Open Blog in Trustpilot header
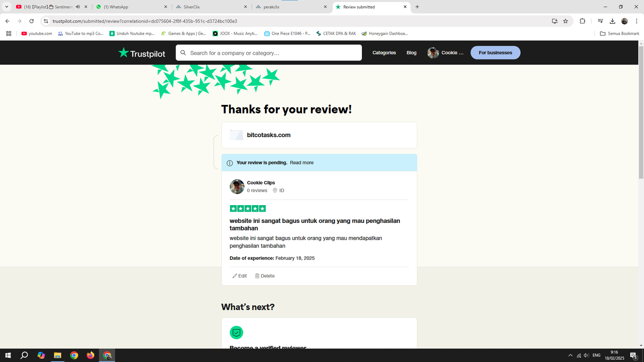This screenshot has height=362, width=644. pos(411,53)
